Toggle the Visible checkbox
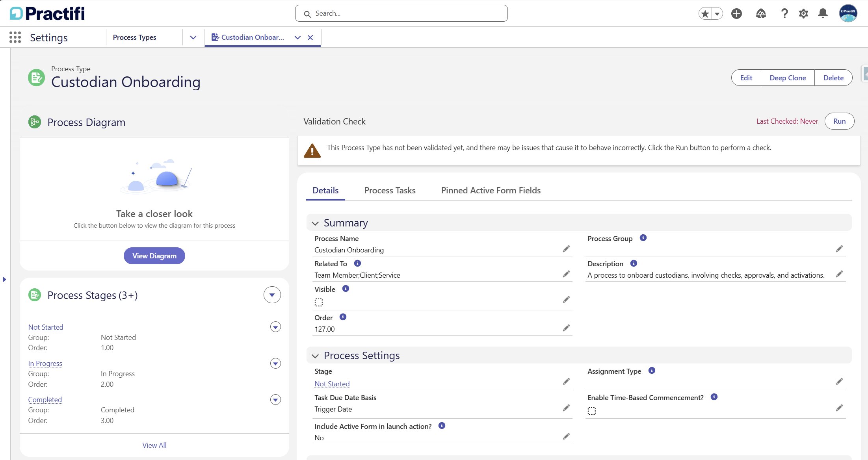 [x=319, y=302]
